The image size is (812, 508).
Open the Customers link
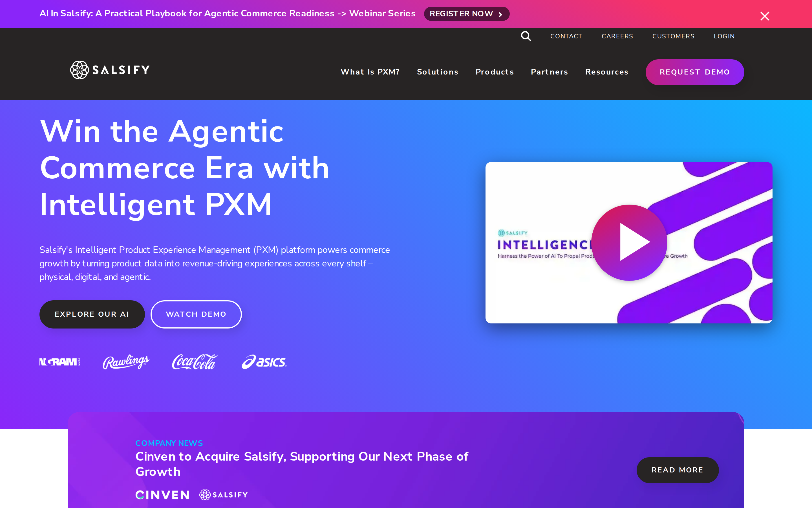point(673,36)
